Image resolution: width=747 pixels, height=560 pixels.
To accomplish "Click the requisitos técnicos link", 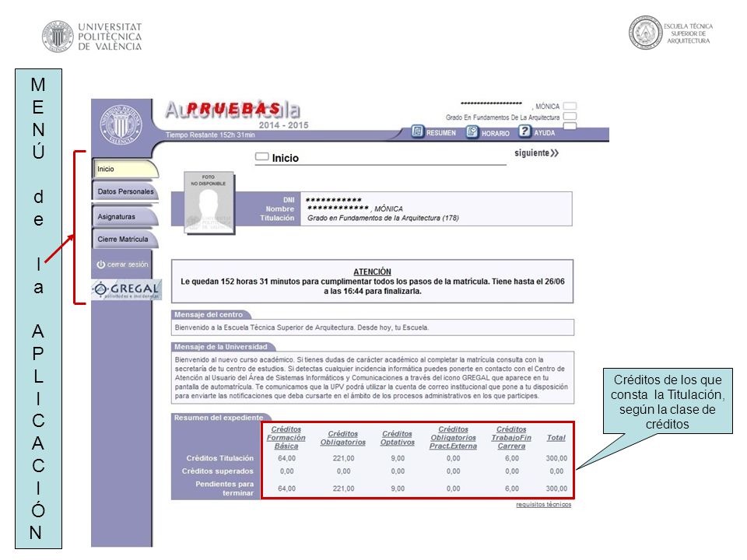I will point(544,504).
